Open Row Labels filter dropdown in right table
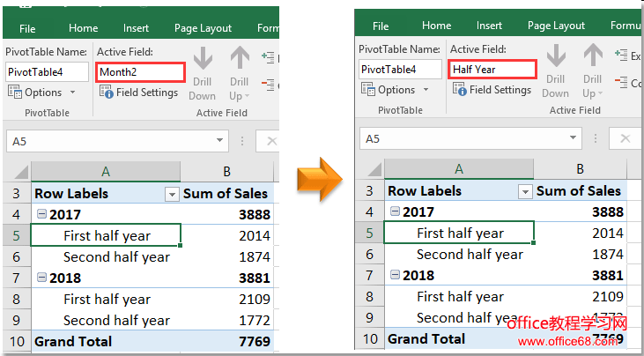This screenshot has height=356, width=644. click(525, 191)
